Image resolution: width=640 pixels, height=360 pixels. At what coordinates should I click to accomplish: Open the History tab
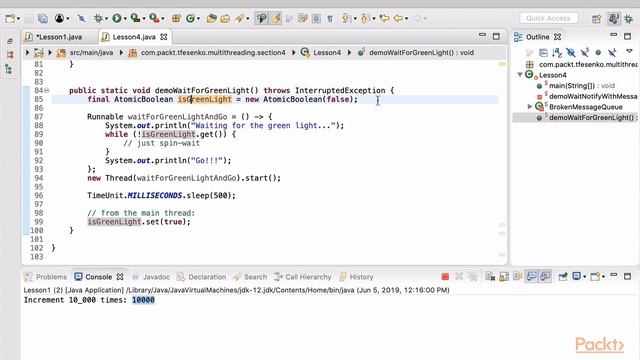pos(356,277)
